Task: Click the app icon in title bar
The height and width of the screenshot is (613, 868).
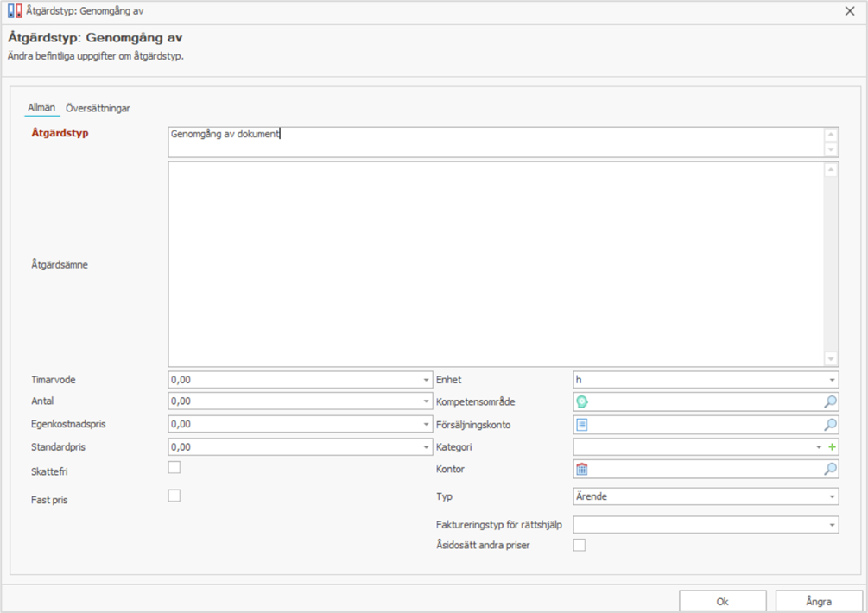Action: [x=14, y=11]
